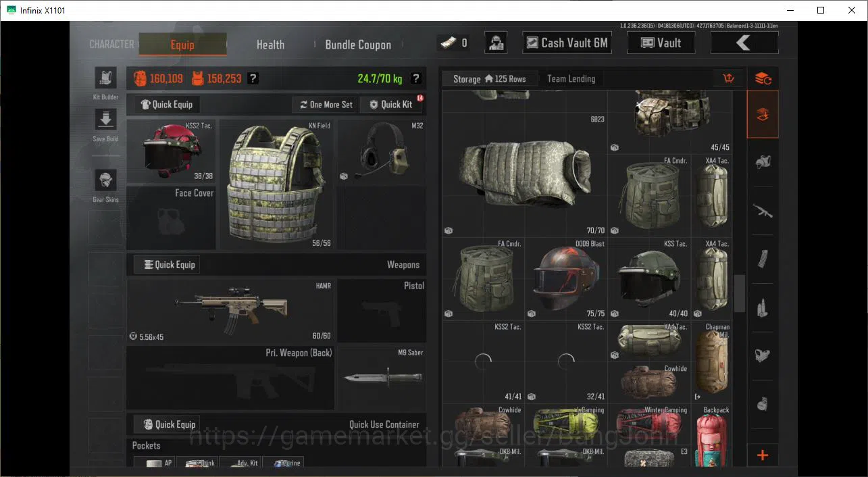Click the empty Face Cover slot
Image resolution: width=868 pixels, height=477 pixels.
pos(172,218)
